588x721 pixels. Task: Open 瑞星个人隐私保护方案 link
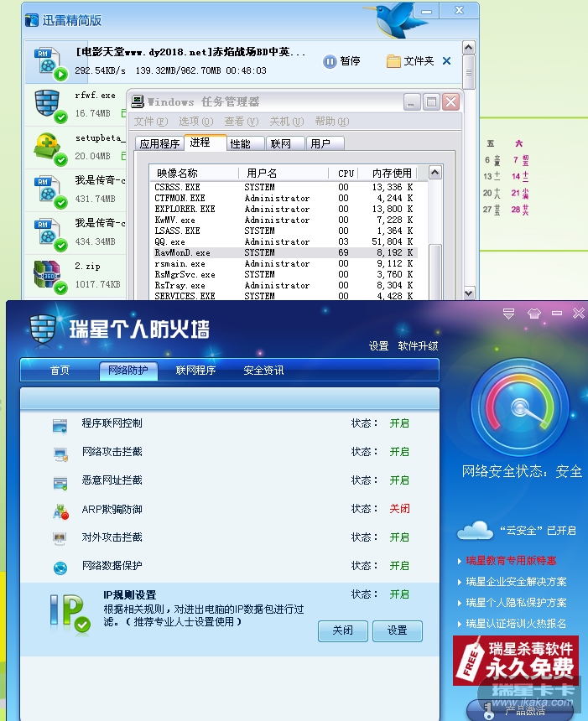[516, 602]
